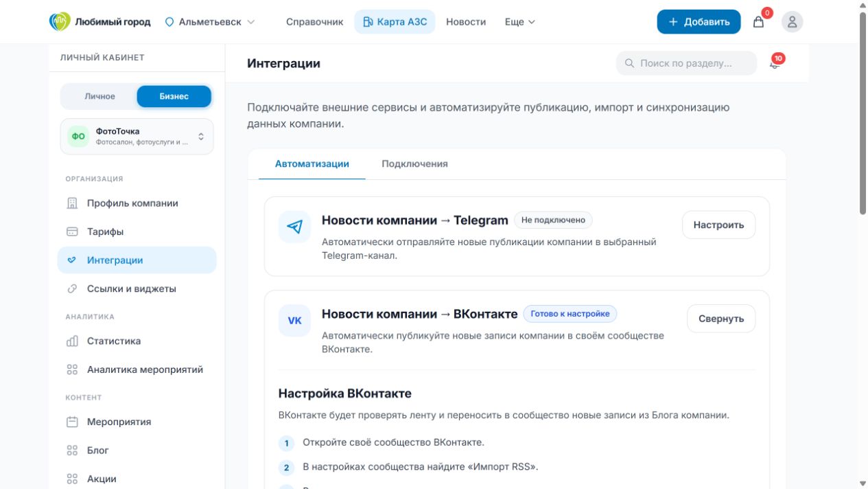This screenshot has width=868, height=489.
Task: Click the Любимый город logo icon
Action: click(x=60, y=22)
